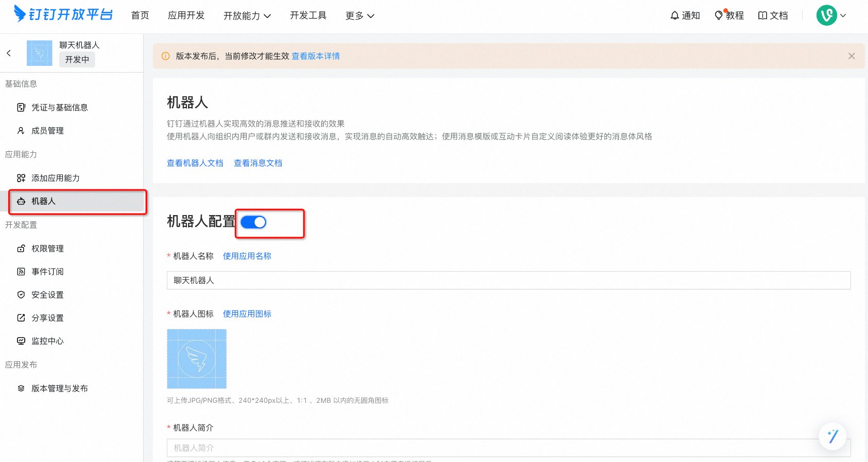868x462 pixels.
Task: Click the robot icon upload thumbnail
Action: click(197, 359)
